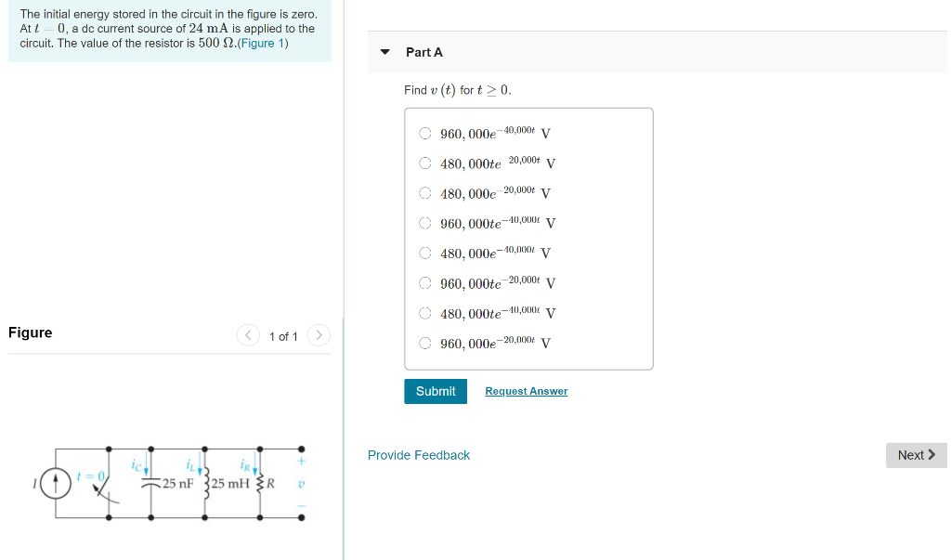Select answer 480,000te^-40,000t V
Screen dimensions: 951x560
pos(424,313)
